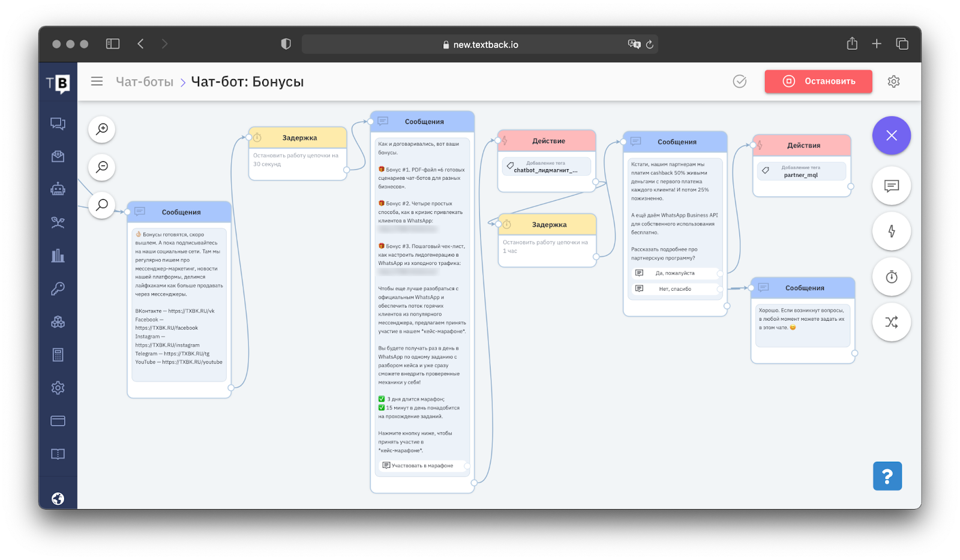Open the key icon in sidebar
The height and width of the screenshot is (560, 960).
58,288
